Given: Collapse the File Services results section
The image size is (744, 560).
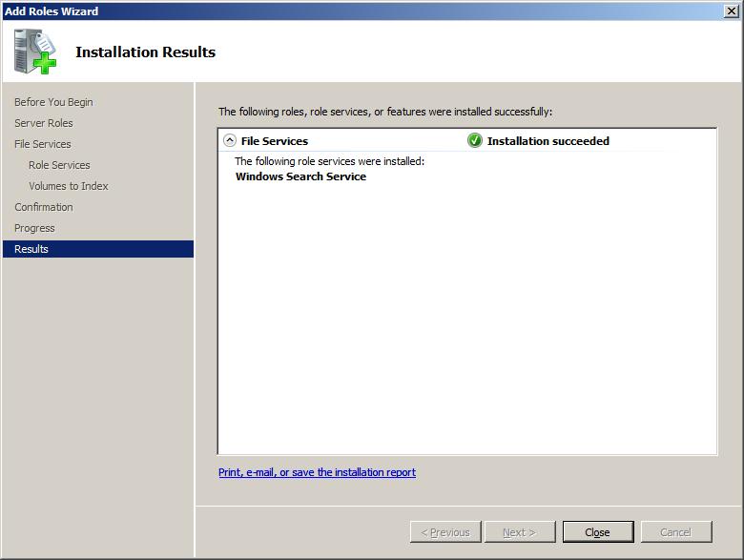Looking at the screenshot, I should 230,140.
